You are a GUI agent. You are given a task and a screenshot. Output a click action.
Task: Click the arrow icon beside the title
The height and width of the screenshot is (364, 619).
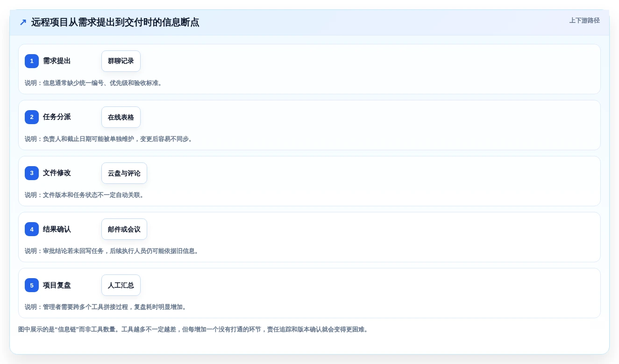click(x=23, y=22)
